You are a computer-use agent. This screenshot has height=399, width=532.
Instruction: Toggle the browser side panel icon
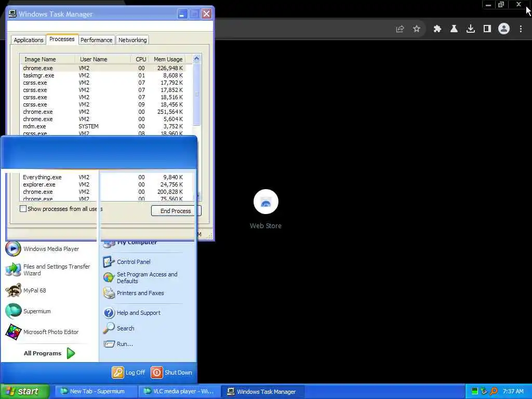point(487,29)
